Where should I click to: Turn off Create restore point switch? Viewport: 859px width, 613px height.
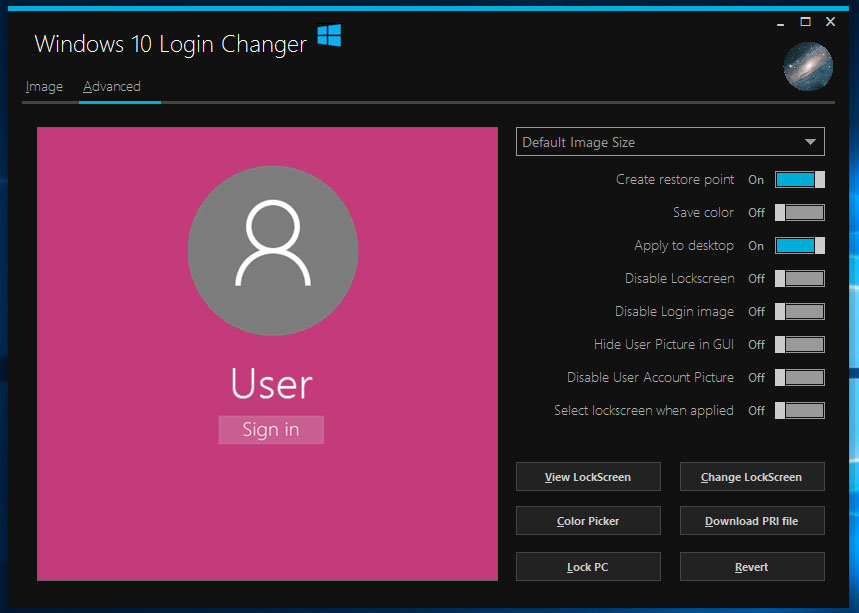pyautogui.click(x=800, y=180)
